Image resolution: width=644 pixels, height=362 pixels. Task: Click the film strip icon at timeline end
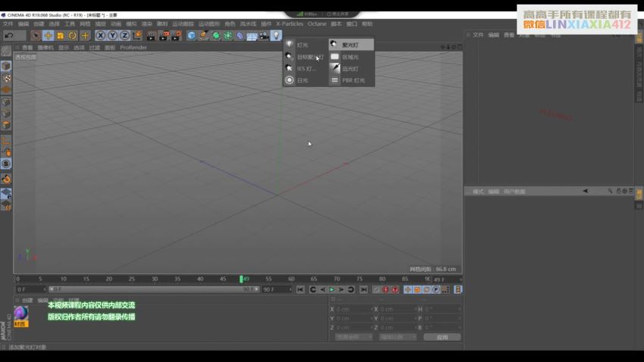458,290
